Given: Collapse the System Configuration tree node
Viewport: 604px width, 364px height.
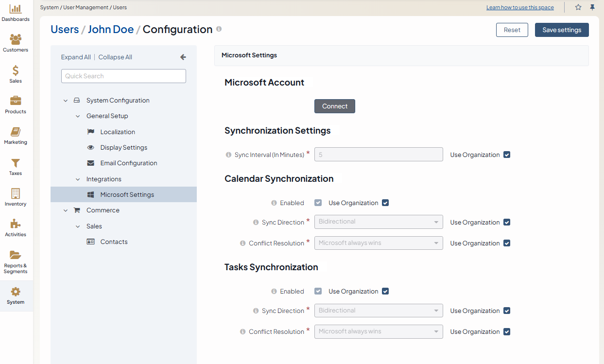Looking at the screenshot, I should [66, 101].
